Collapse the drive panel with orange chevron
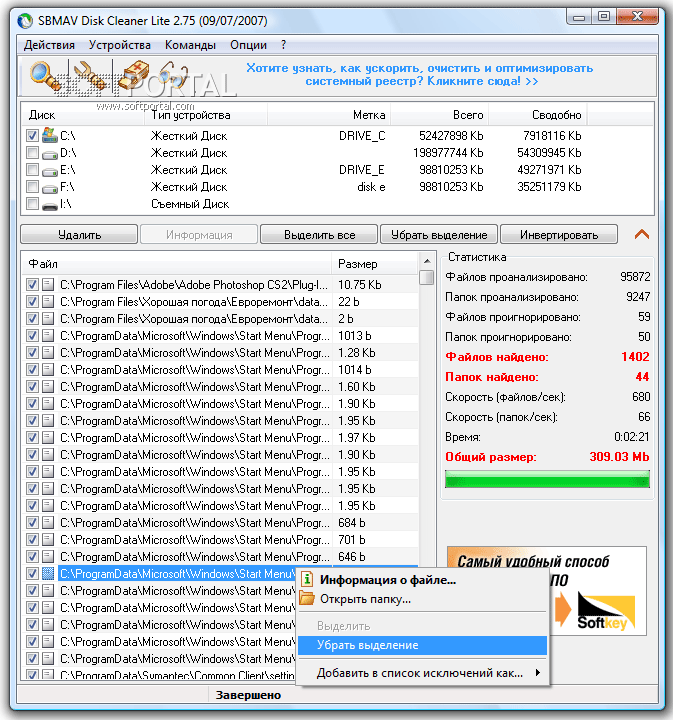 point(642,234)
